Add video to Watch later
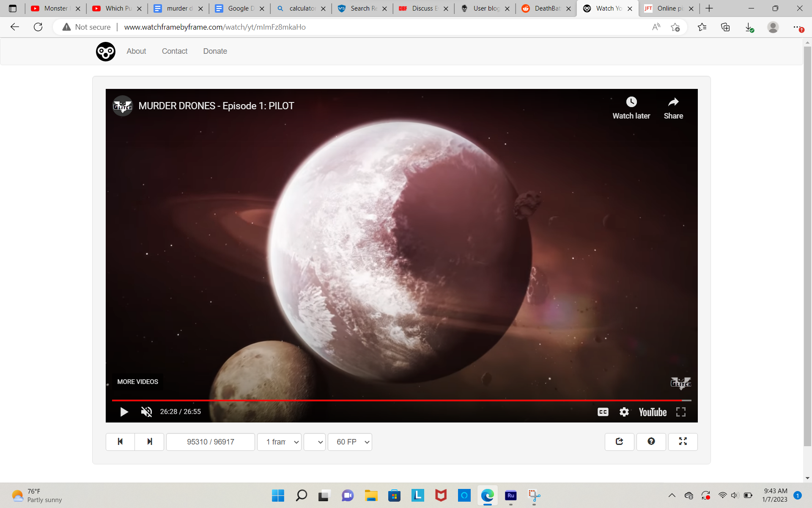 [x=631, y=108]
